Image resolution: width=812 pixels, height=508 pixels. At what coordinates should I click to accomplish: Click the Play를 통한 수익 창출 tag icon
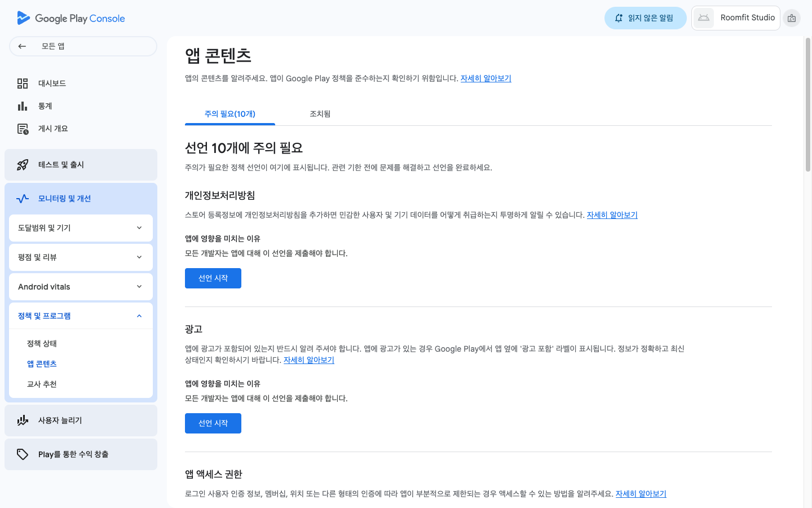coord(23,454)
